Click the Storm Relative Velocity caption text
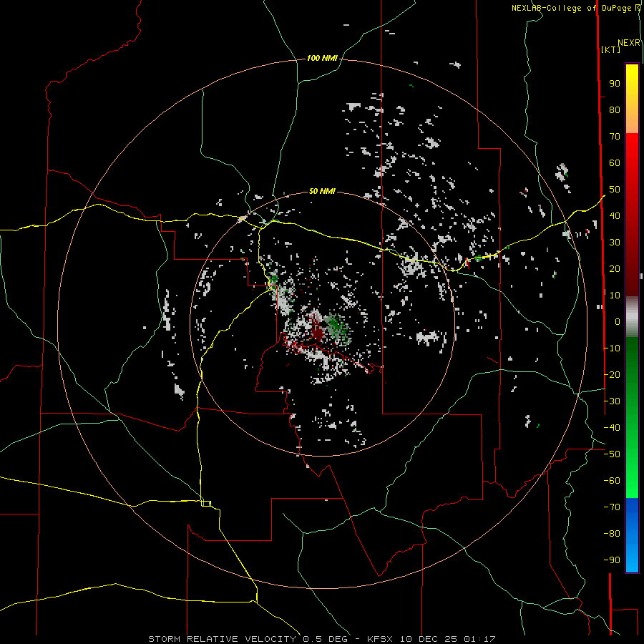 (x=322, y=639)
